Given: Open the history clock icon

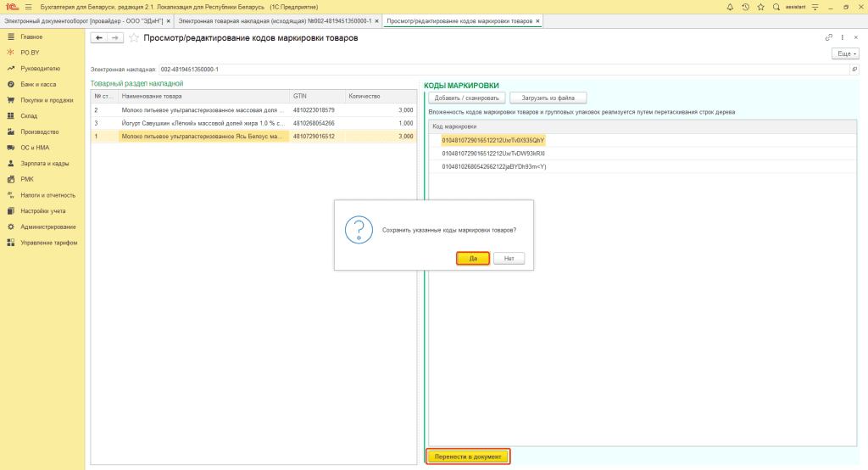Looking at the screenshot, I should point(745,7).
